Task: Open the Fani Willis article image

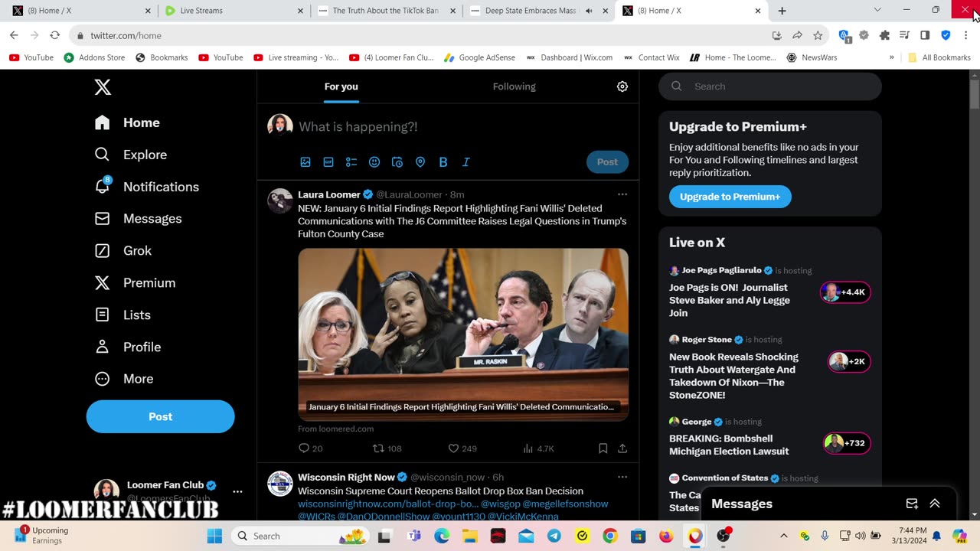Action: (x=463, y=334)
